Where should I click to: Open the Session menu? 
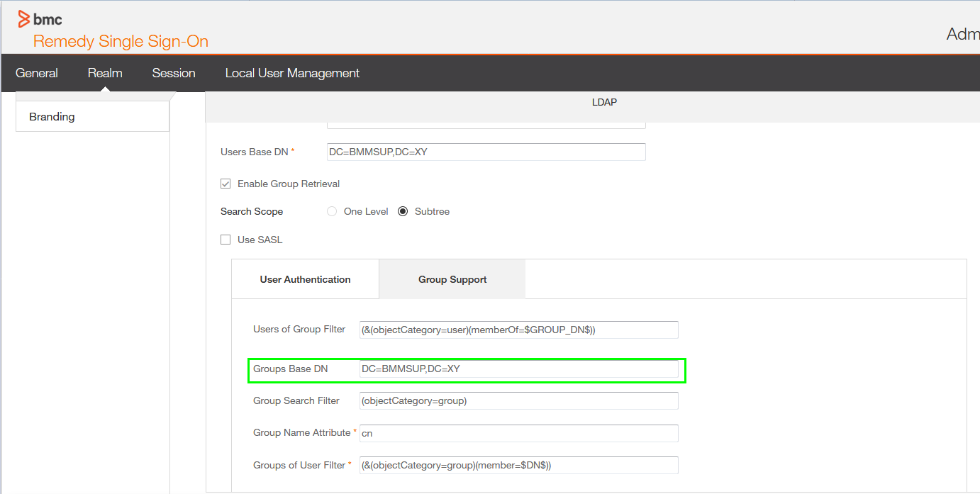point(174,73)
